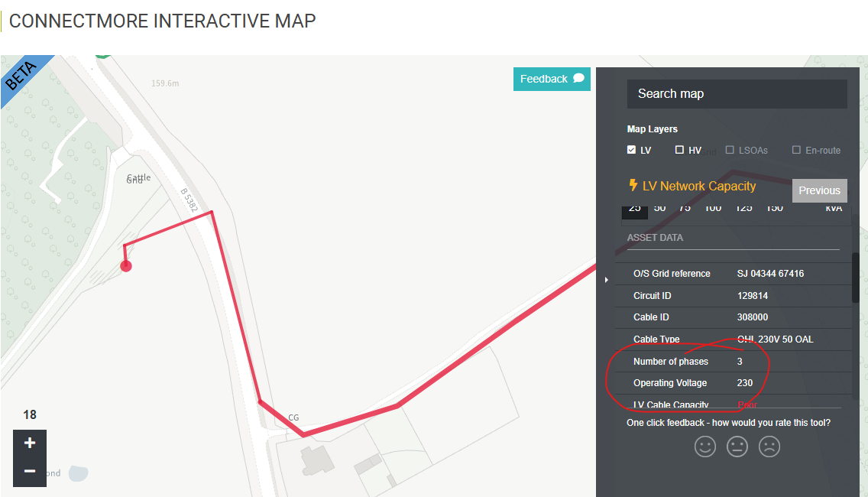The height and width of the screenshot is (497, 868).
Task: Click the red cable endpoint marker
Action: point(126,266)
